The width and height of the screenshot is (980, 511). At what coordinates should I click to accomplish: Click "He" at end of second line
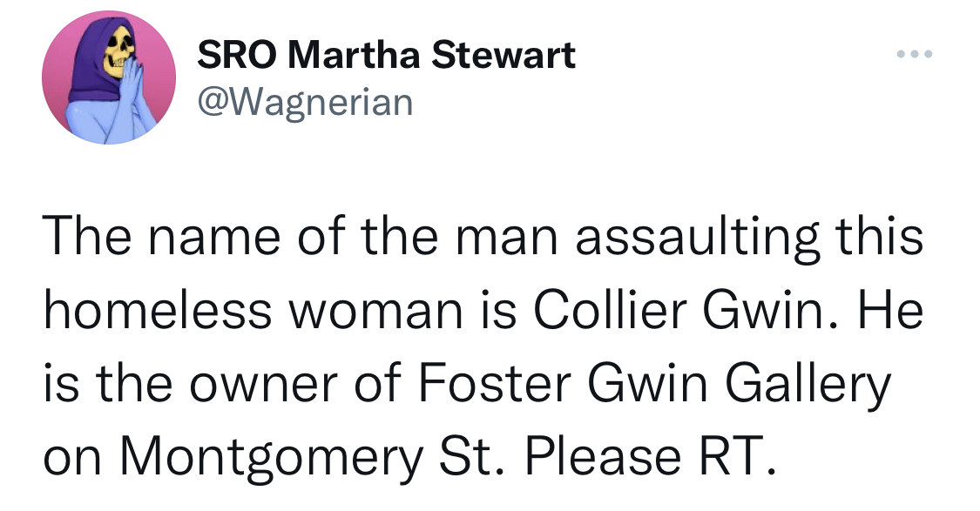coord(890,311)
